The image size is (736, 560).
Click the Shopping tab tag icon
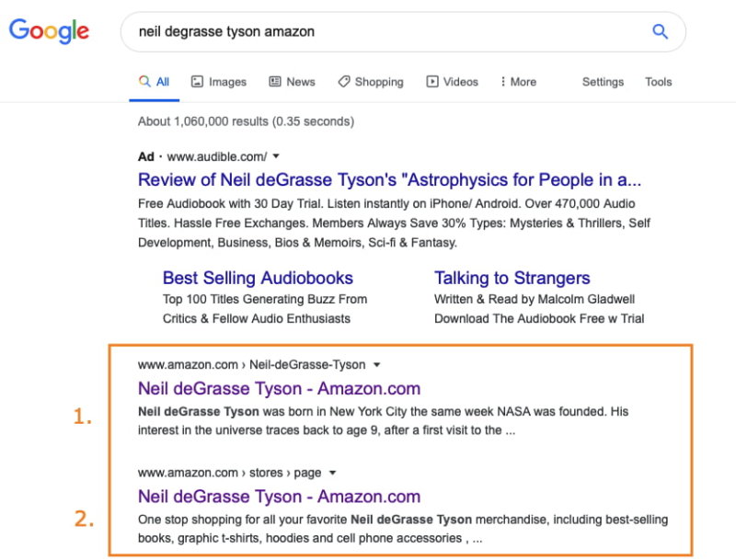click(343, 82)
